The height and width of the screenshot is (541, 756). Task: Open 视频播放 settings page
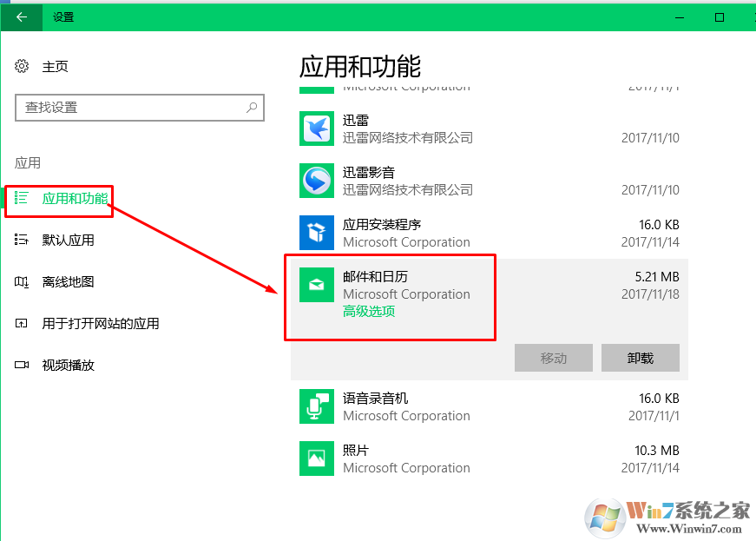pos(68,366)
